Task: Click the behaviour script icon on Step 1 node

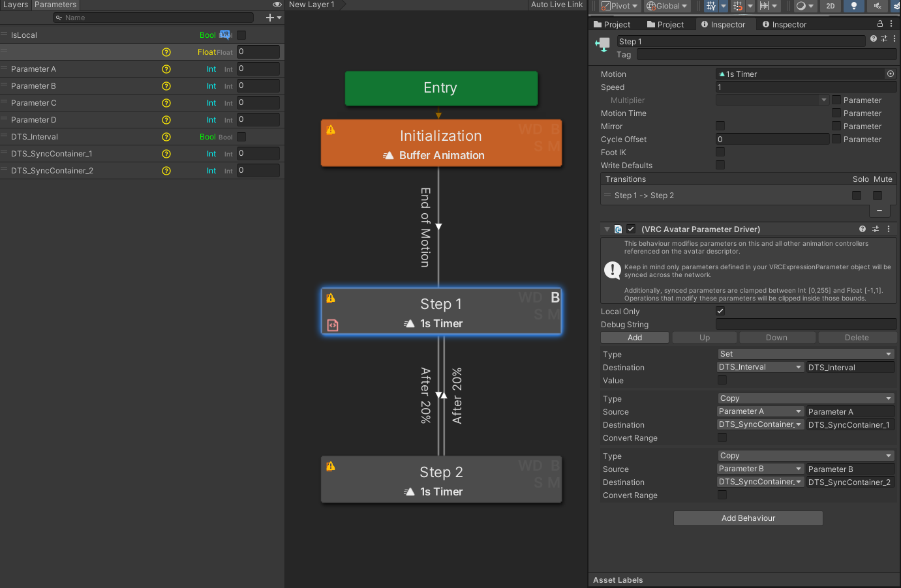Action: click(x=333, y=325)
